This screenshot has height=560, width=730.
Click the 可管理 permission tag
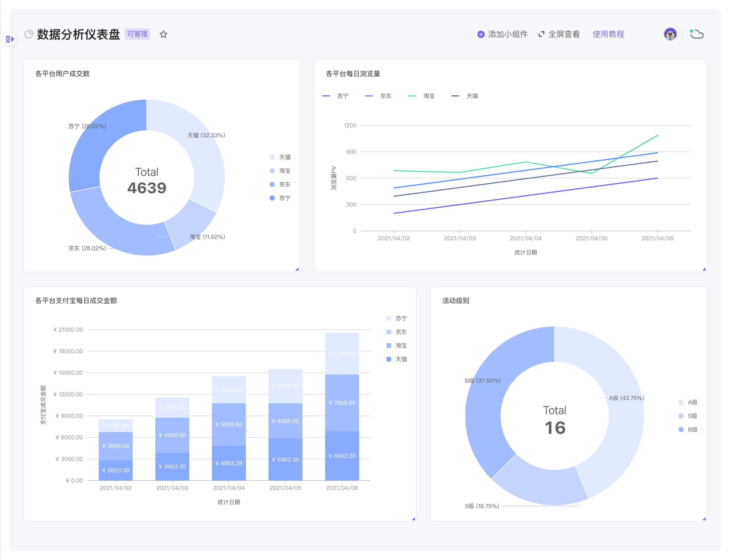pos(137,34)
